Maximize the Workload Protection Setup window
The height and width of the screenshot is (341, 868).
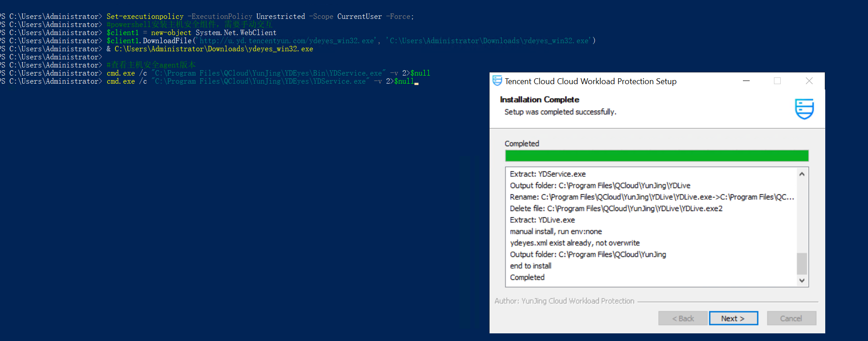777,81
